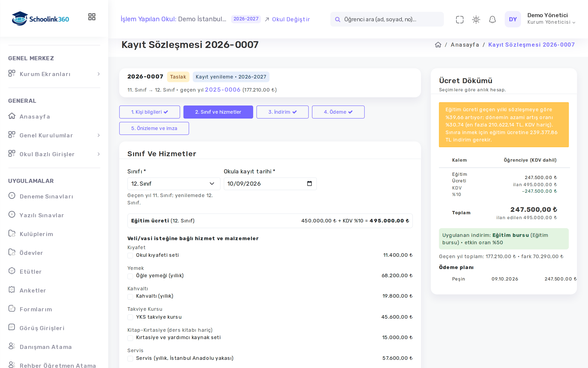The height and width of the screenshot is (368, 588).
Task: Expand Kurum Ekranları in sidebar
Action: (54, 74)
